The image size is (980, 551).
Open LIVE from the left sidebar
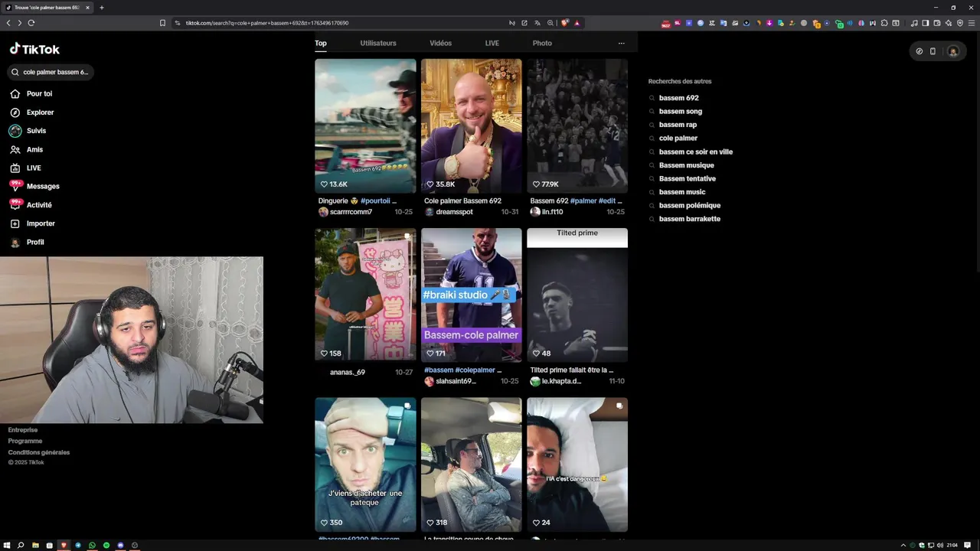pyautogui.click(x=25, y=168)
